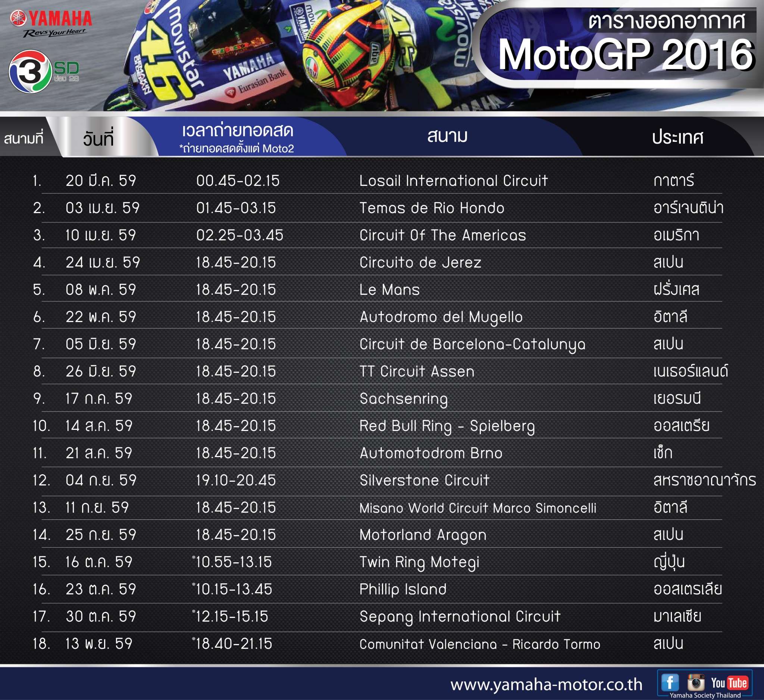764x700 pixels.
Task: Click broadcast time 19.10-20.45
Action: click(x=236, y=481)
